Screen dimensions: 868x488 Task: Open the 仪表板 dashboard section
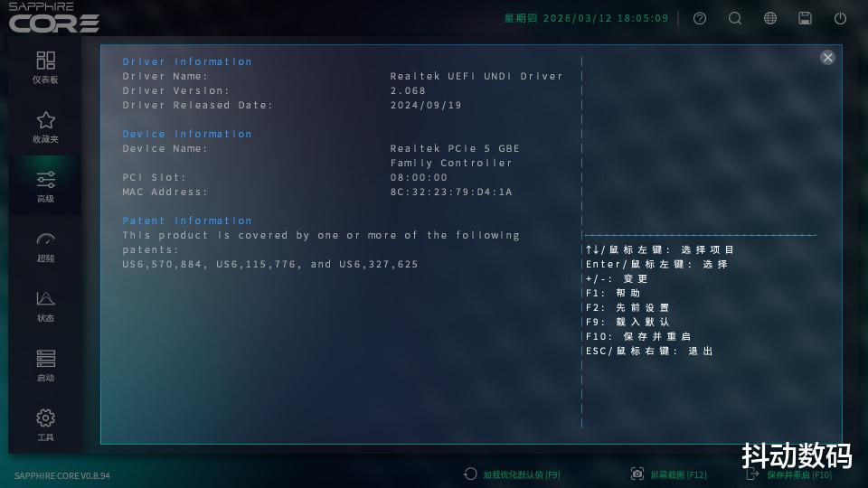[45, 68]
